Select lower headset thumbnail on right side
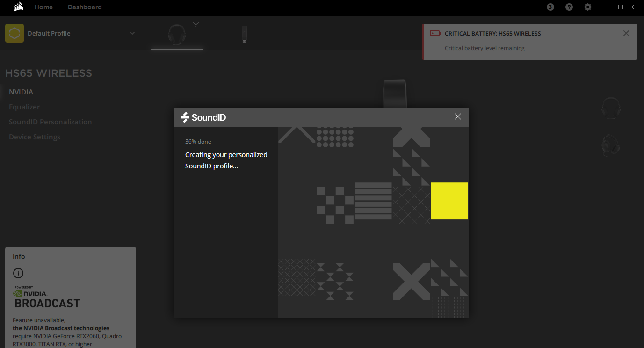The image size is (644, 348). [611, 145]
